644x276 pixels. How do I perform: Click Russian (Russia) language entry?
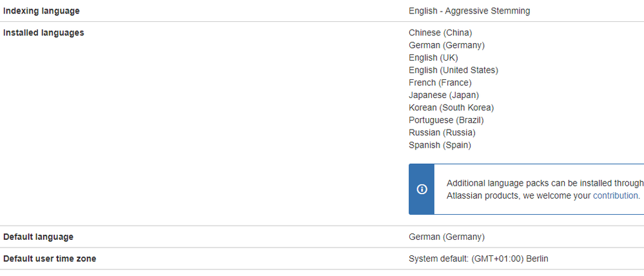click(x=442, y=132)
